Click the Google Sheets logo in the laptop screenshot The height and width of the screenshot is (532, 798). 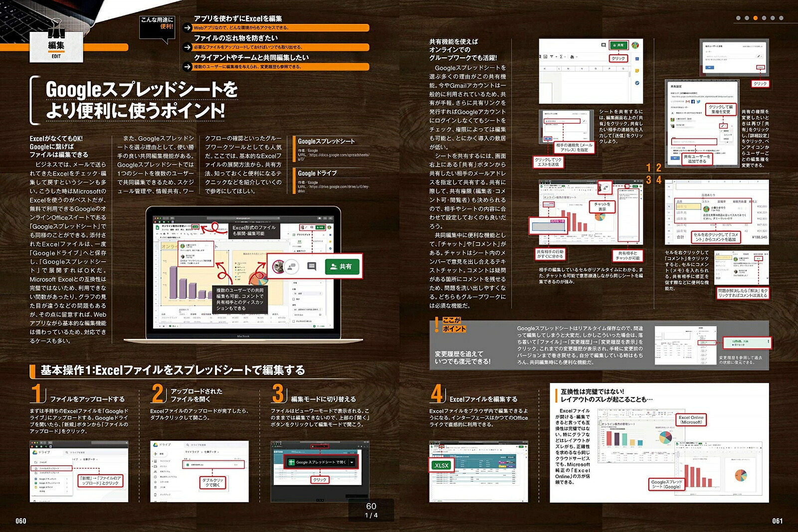(x=158, y=227)
